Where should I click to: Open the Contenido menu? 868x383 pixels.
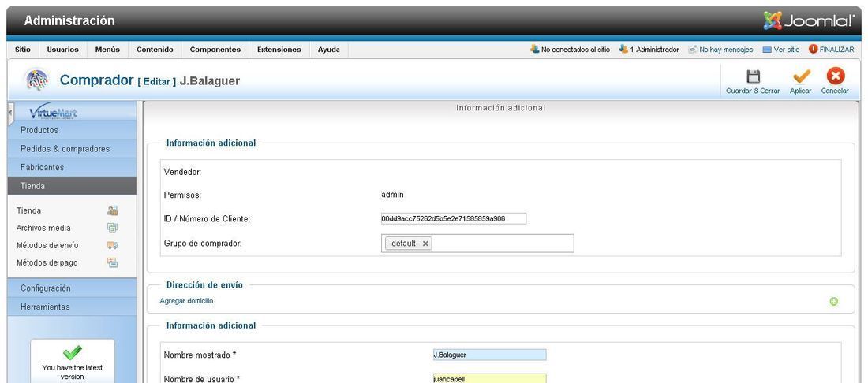155,49
